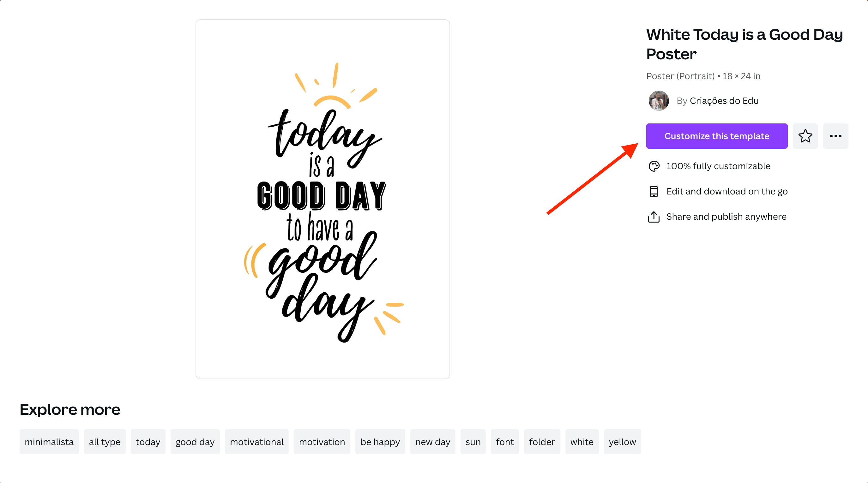Choose the all type tag
This screenshot has width=868, height=483.
(x=105, y=442)
